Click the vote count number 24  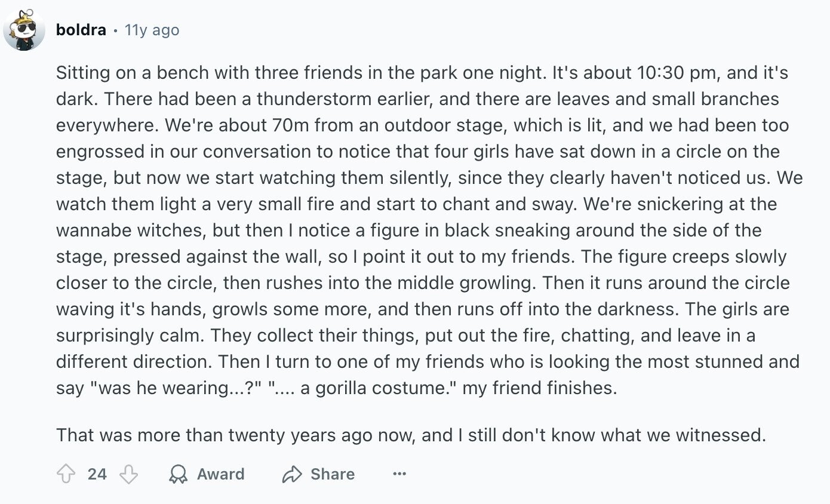(x=97, y=474)
